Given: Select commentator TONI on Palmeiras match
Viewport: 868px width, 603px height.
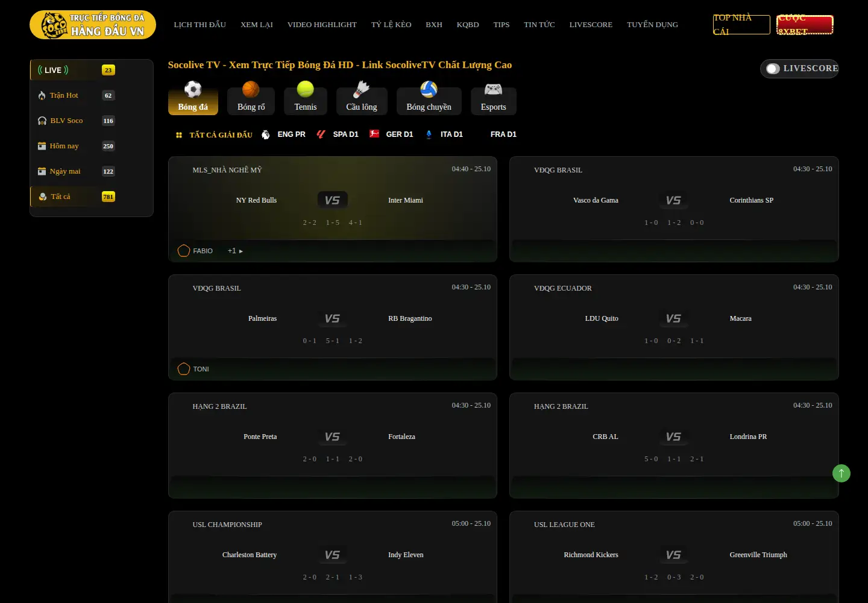Looking at the screenshot, I should (x=193, y=369).
